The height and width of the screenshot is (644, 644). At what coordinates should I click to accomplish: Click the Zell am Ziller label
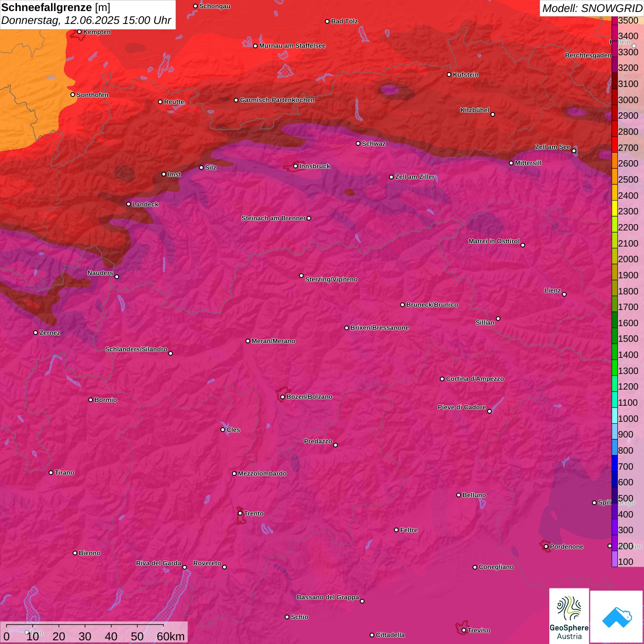click(x=415, y=177)
